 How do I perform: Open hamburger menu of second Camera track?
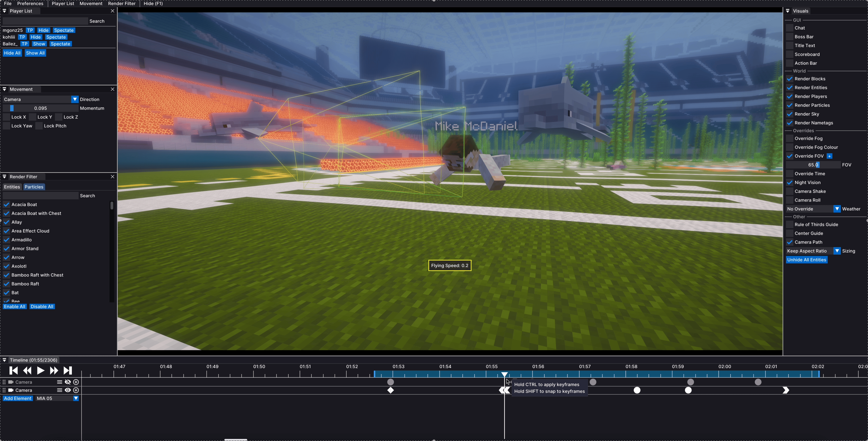(59, 390)
